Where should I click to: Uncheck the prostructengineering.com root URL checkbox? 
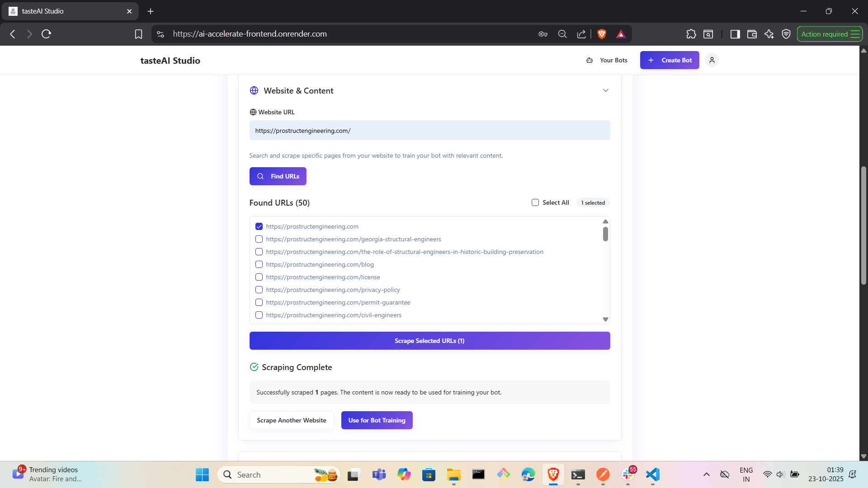(x=259, y=226)
